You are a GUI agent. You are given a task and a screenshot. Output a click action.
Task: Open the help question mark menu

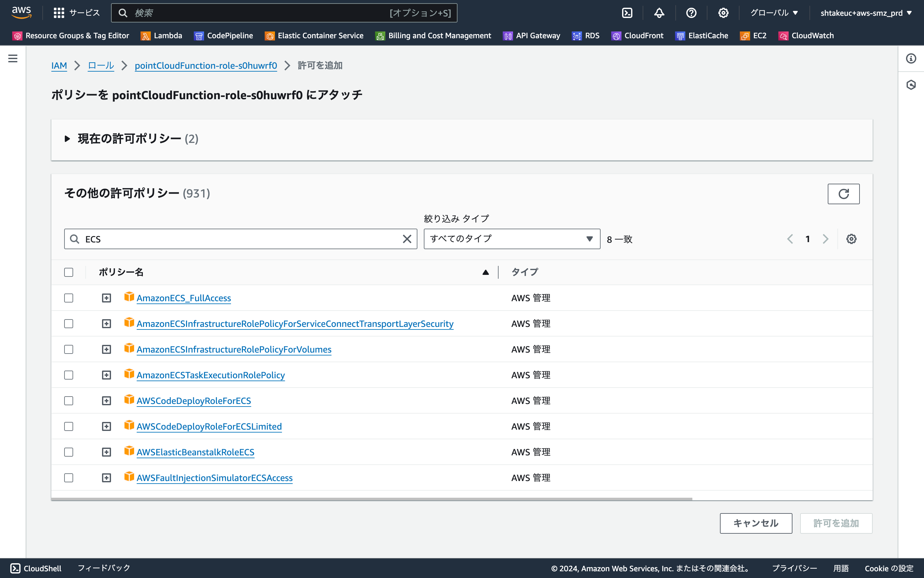click(x=691, y=13)
